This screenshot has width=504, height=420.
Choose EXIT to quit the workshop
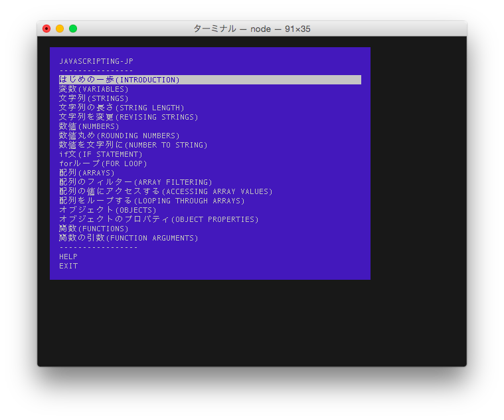(68, 266)
